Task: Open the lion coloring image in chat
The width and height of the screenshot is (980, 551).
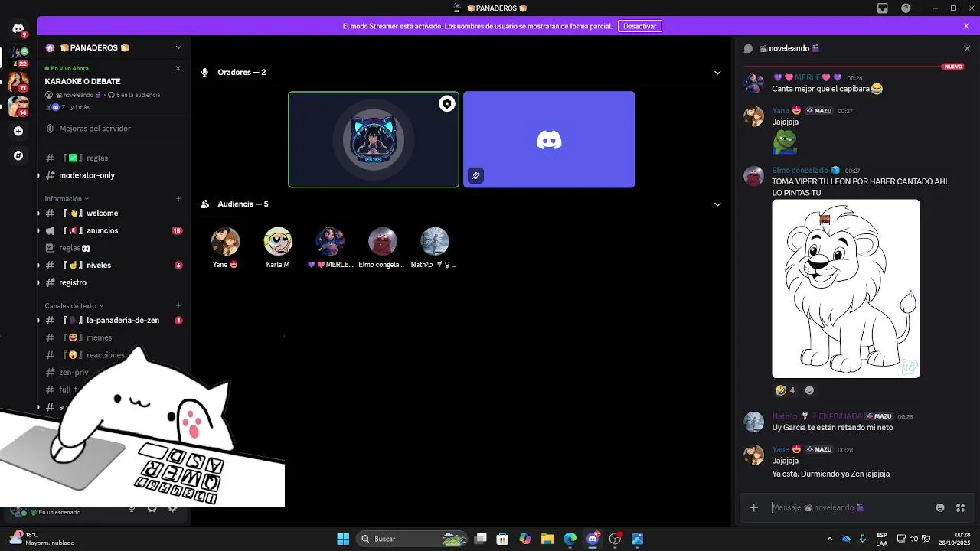Action: click(846, 289)
